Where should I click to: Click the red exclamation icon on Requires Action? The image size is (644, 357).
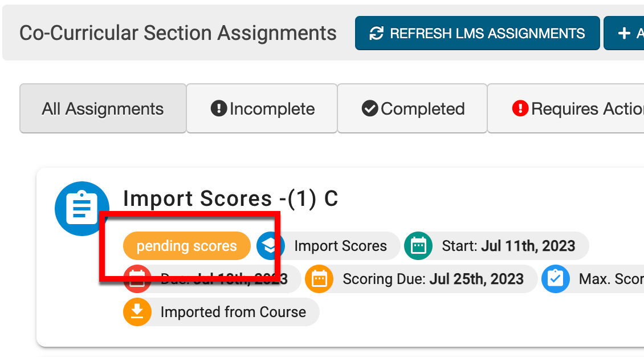520,108
